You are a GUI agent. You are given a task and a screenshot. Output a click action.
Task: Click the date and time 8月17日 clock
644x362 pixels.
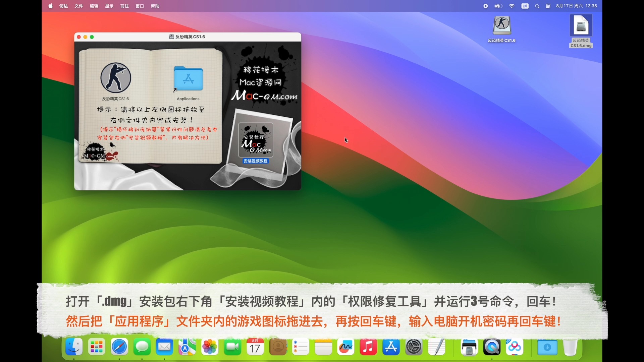[576, 6]
